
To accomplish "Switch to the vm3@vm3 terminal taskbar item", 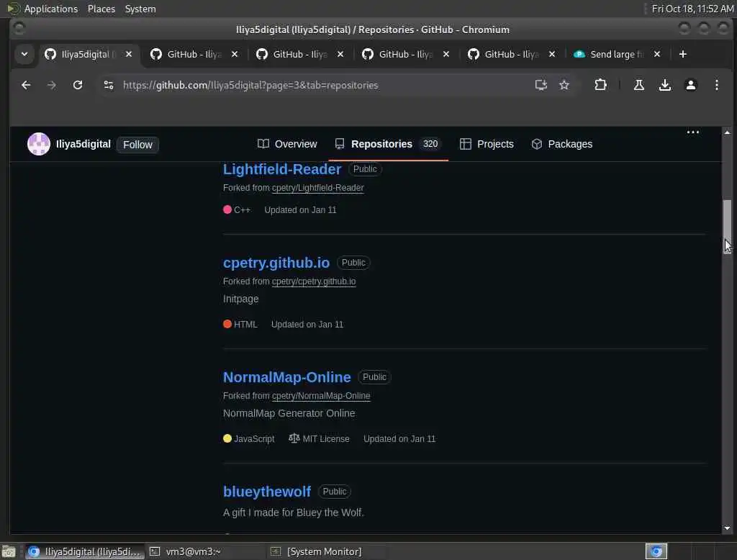I will tap(204, 551).
